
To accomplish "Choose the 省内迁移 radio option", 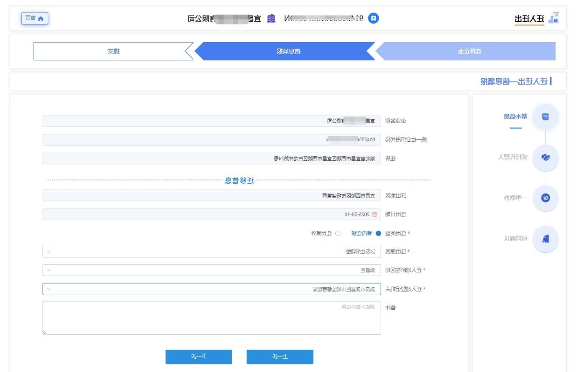I will [378, 233].
